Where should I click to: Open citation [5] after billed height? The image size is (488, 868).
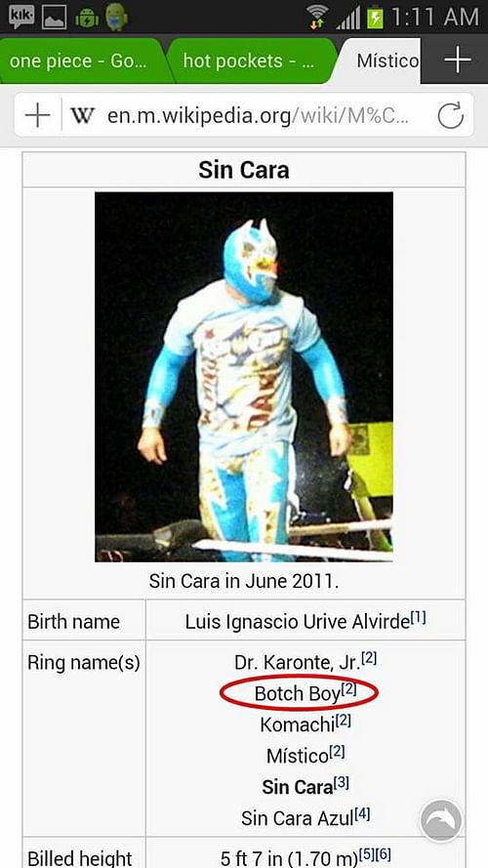pos(367,854)
